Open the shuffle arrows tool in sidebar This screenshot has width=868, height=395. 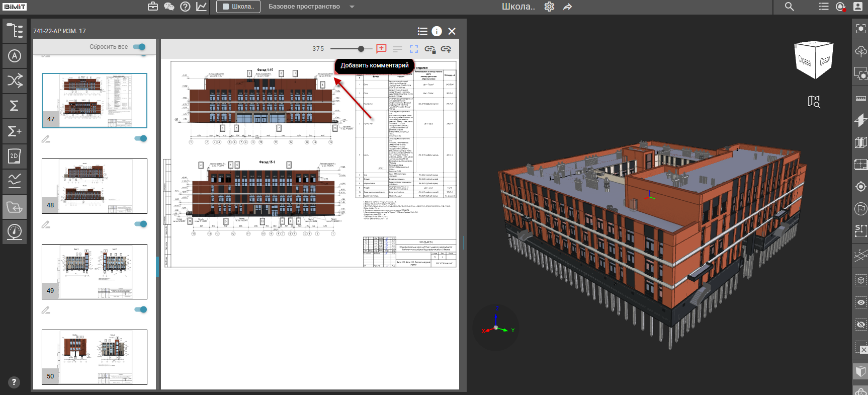tap(15, 81)
